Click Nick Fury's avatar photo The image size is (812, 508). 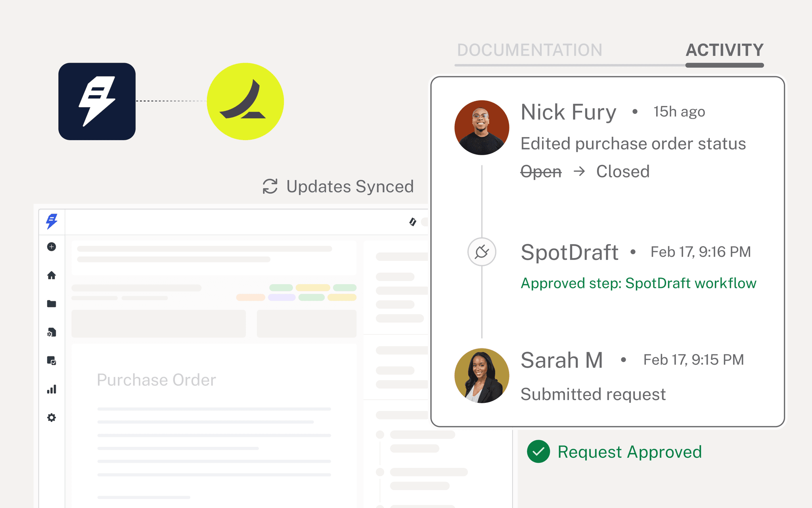[482, 127]
